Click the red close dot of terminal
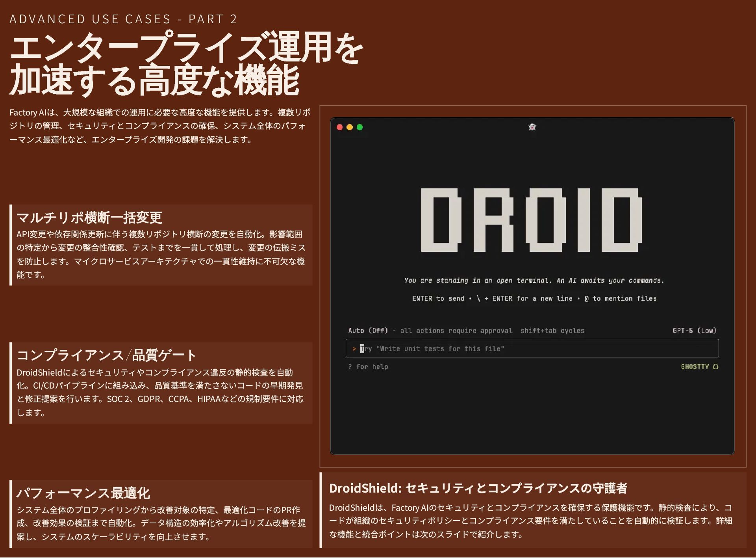This screenshot has height=558, width=756. (x=339, y=127)
